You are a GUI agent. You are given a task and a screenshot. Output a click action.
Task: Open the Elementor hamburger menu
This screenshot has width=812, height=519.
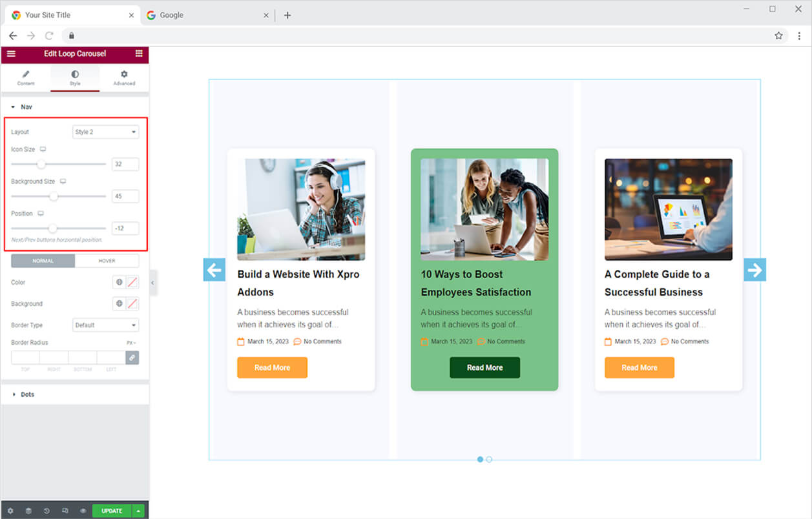pos(11,54)
